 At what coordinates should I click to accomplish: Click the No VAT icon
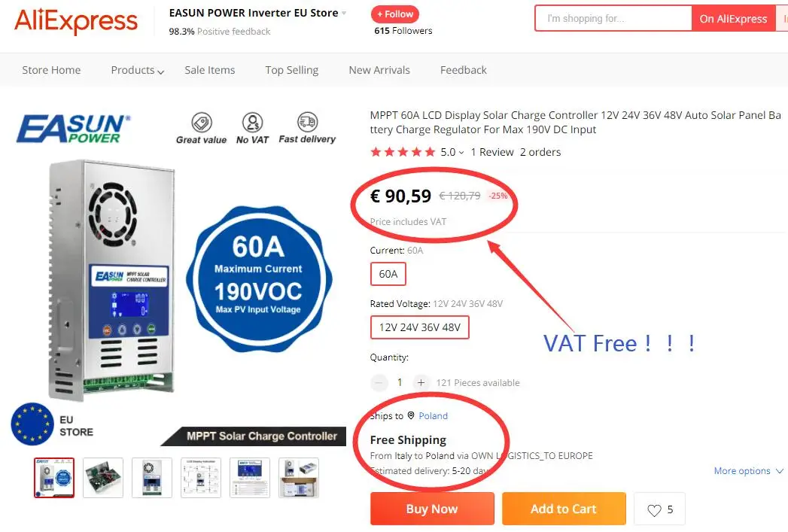click(252, 123)
